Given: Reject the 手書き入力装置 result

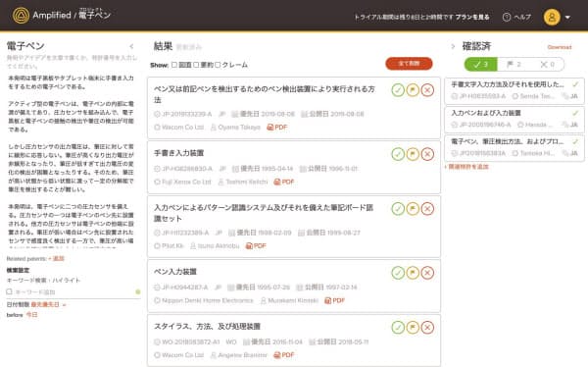Looking at the screenshot, I should tap(427, 154).
